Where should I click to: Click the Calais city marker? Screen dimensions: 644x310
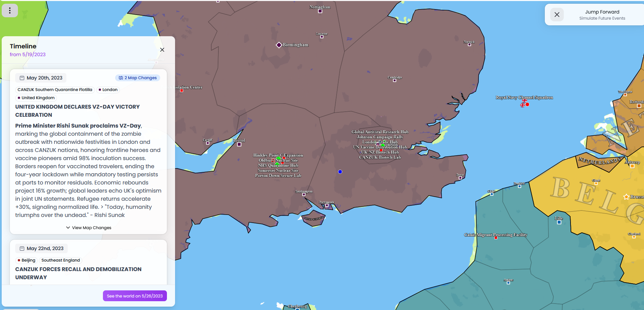click(x=492, y=194)
